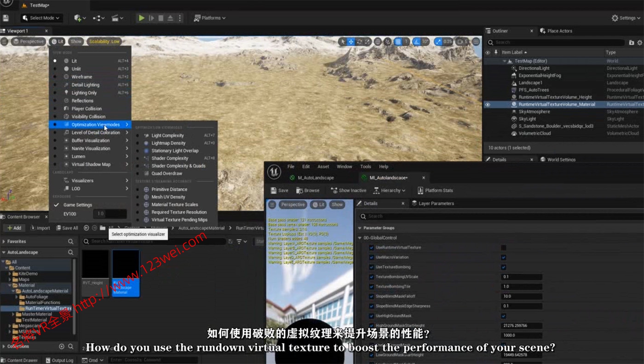This screenshot has height=364, width=644.
Task: Select the translate gizmo tool icon
Action: [x=351, y=41]
